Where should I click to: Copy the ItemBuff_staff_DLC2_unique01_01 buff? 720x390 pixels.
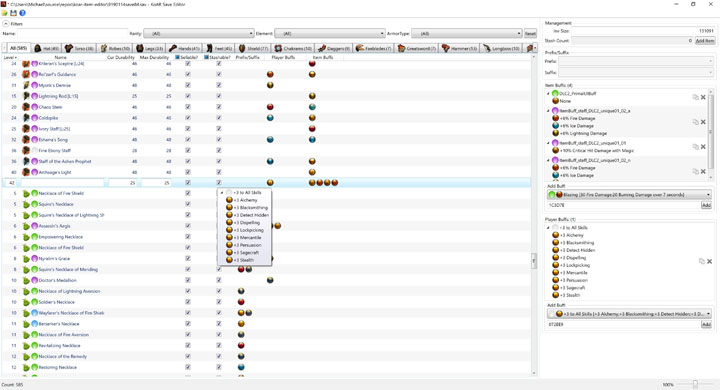(695, 147)
